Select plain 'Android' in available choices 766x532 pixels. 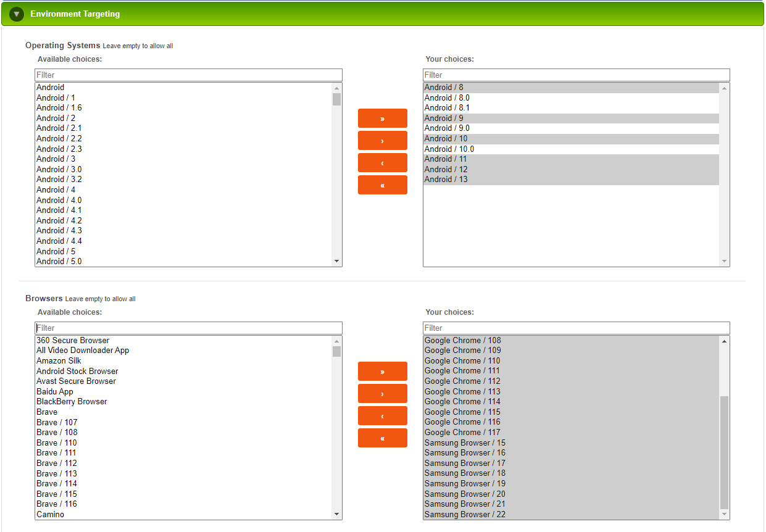[183, 88]
